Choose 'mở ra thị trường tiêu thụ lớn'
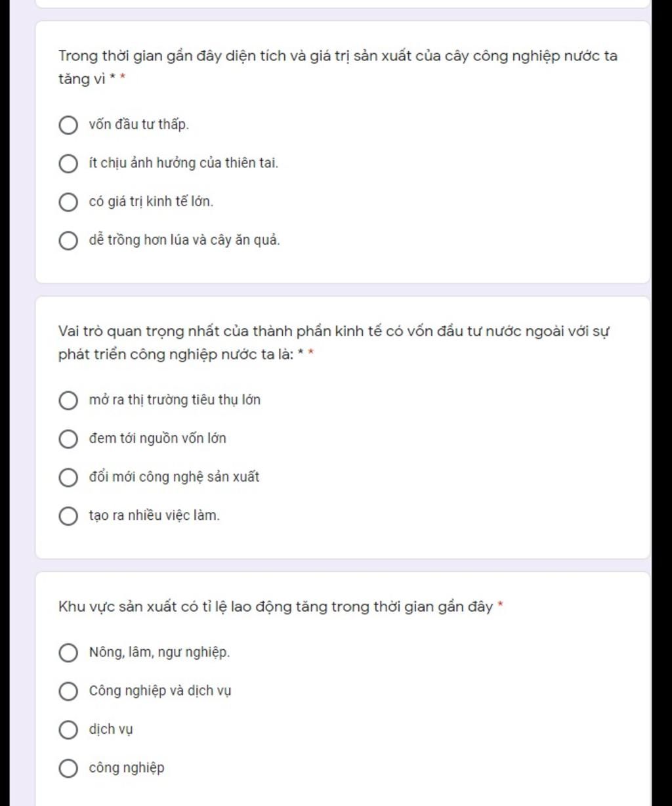This screenshot has width=672, height=806. coord(68,400)
